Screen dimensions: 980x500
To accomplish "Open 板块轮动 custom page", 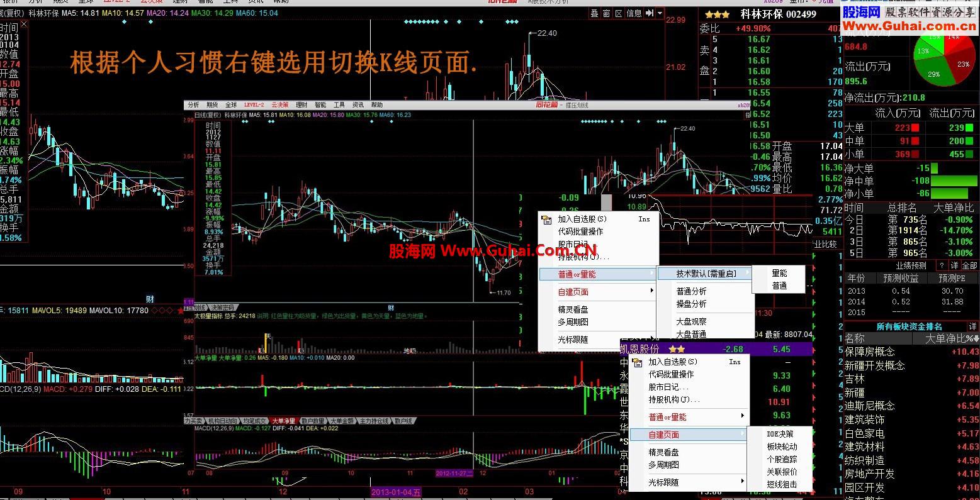I will pyautogui.click(x=781, y=447).
